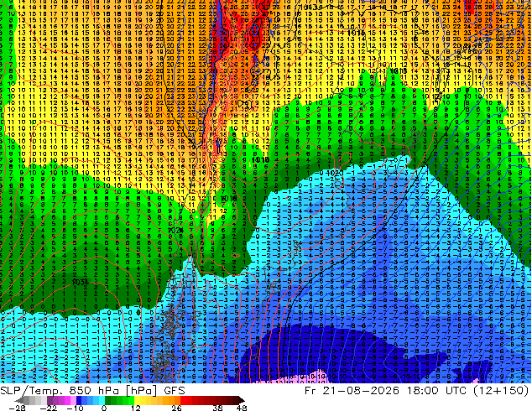Click the dark red right arrow end of color bar
Screen dimensions: 532x411
[242, 400]
